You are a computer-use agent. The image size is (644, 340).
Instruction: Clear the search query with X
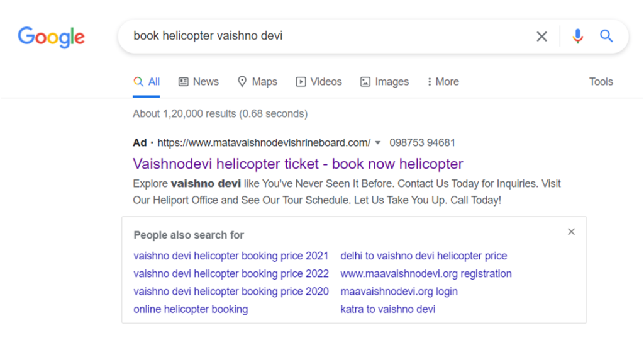[x=541, y=37]
